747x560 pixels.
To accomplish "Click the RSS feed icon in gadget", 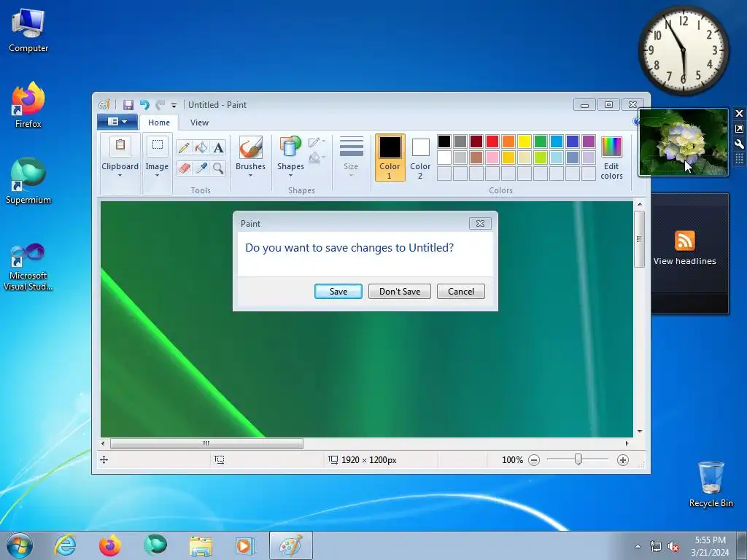I will click(684, 240).
